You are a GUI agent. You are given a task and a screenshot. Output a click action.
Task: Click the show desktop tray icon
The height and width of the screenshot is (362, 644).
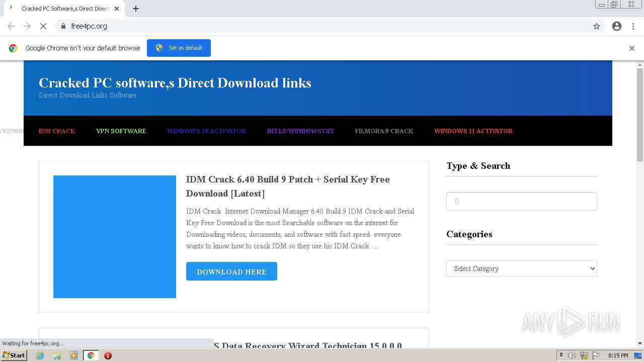638,355
